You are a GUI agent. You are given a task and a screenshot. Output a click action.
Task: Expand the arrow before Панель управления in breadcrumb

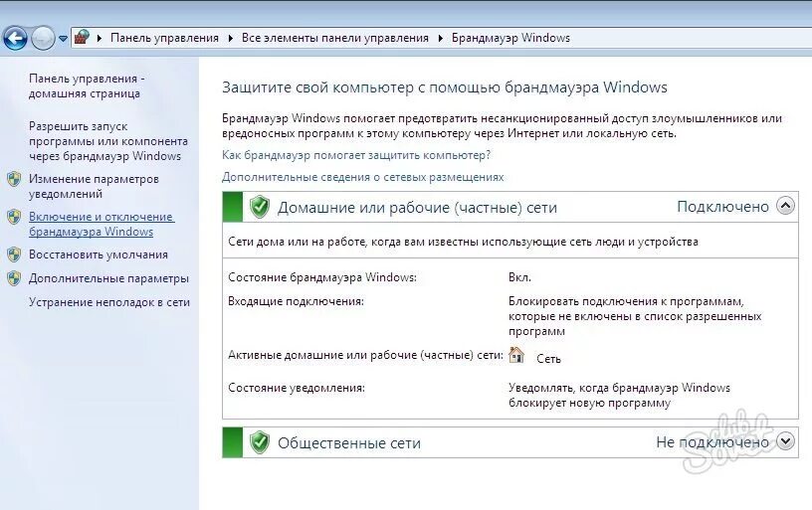tap(100, 38)
